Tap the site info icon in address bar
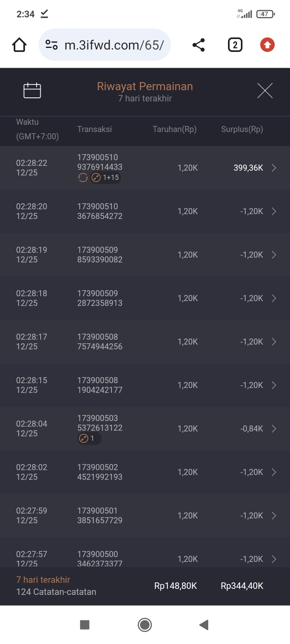Viewport: 290px width, 644px height. click(x=52, y=45)
